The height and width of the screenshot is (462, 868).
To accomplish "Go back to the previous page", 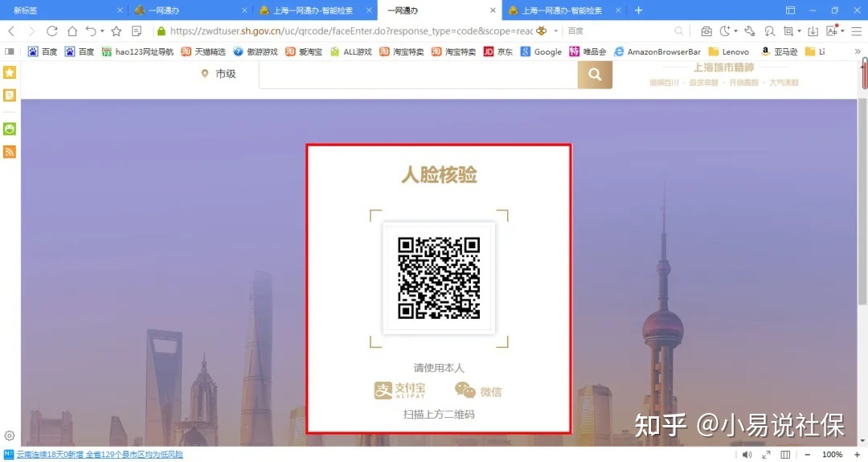I will coord(11,31).
